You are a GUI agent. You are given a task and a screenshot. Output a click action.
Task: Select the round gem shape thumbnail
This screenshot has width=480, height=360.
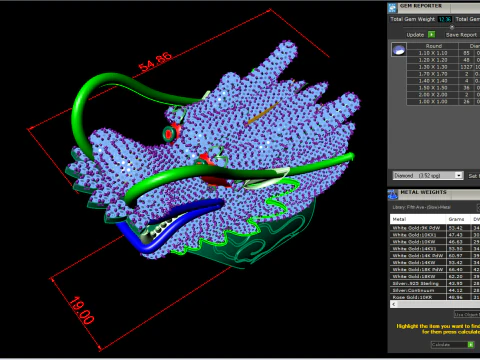[399, 49]
